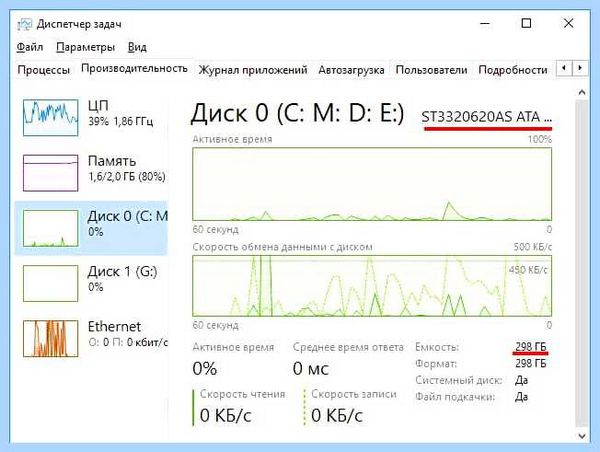Click the Диск 0 (C: M: D: E:) heading
This screenshot has width=600, height=452.
(x=297, y=113)
